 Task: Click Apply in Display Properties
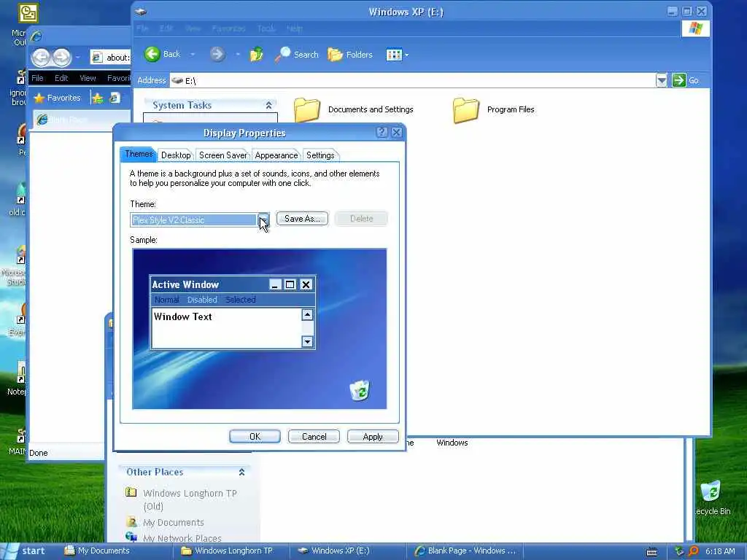pos(373,437)
